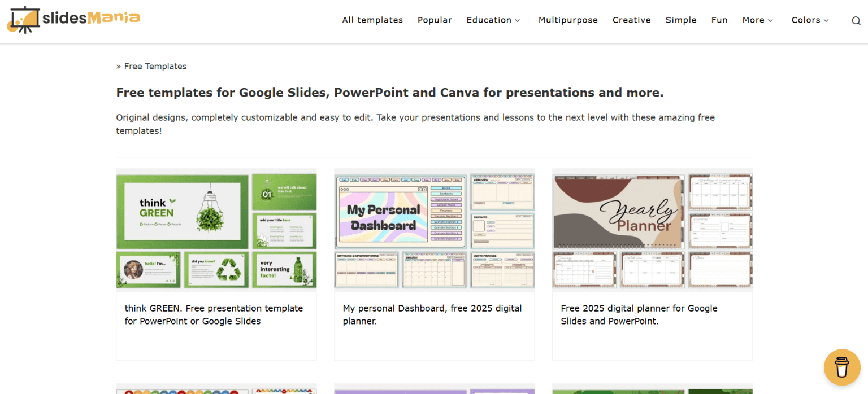This screenshot has height=394, width=868.
Task: Open the Simple templates category
Action: pyautogui.click(x=681, y=20)
